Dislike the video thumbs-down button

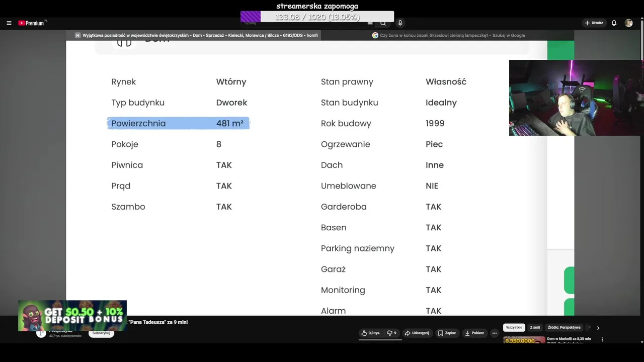[391, 333]
